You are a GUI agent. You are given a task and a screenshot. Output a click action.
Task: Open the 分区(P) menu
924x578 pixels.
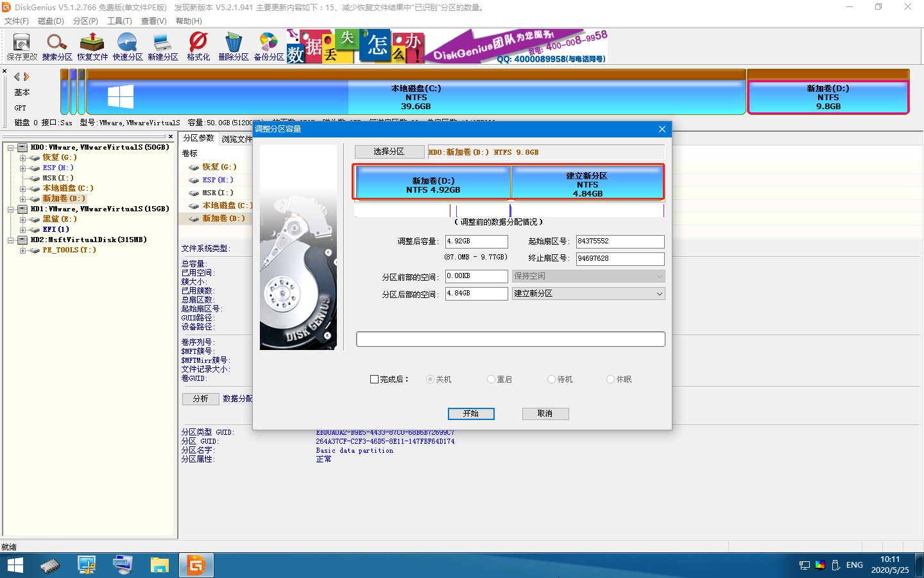(x=85, y=21)
